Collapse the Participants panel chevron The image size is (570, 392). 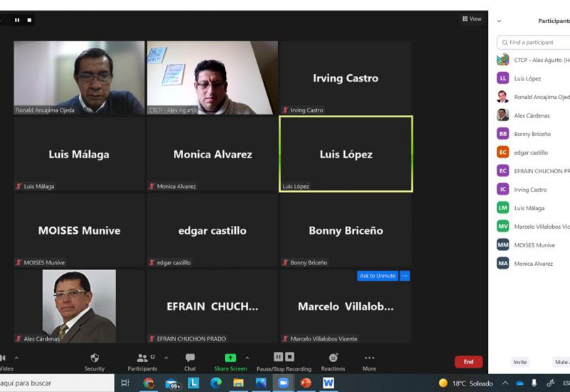[x=499, y=21]
